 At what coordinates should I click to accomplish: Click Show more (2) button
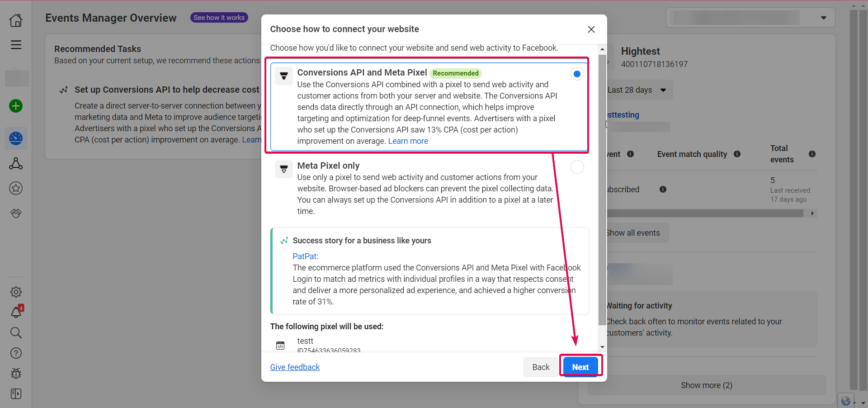[x=706, y=385]
